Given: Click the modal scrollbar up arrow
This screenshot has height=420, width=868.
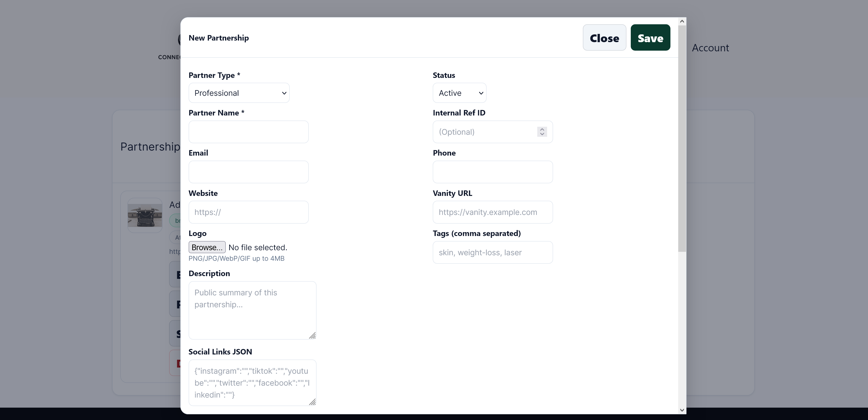Looking at the screenshot, I should point(682,21).
